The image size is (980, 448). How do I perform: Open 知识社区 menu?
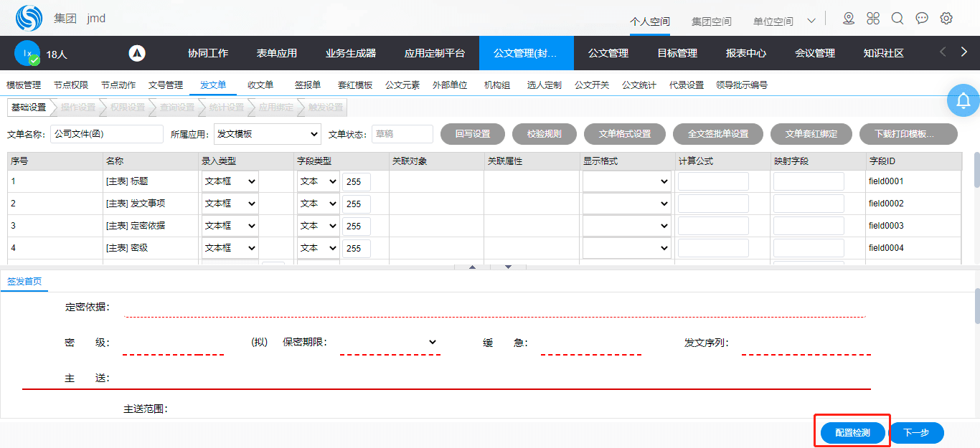[884, 53]
